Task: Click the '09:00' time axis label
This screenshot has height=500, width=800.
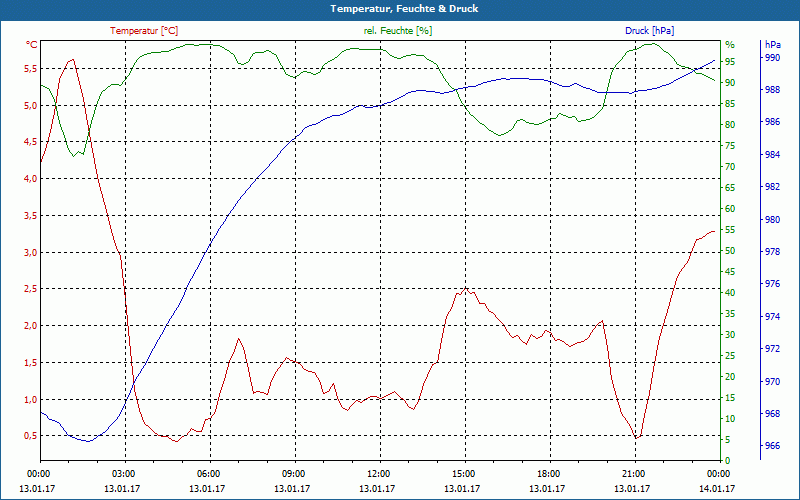Action: coord(292,473)
